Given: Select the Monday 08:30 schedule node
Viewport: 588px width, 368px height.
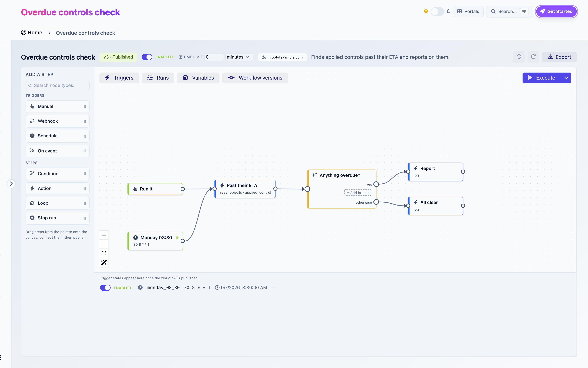Looking at the screenshot, I should click(155, 241).
